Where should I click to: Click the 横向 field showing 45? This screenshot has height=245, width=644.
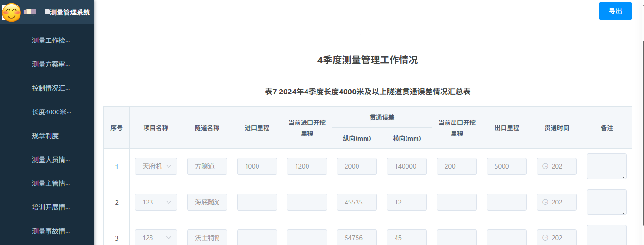(x=407, y=237)
